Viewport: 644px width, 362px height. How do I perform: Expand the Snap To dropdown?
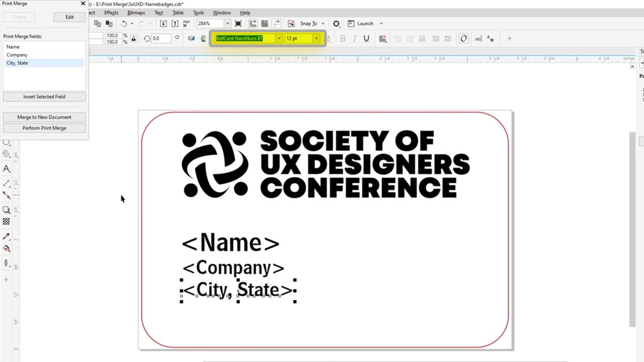click(x=322, y=23)
